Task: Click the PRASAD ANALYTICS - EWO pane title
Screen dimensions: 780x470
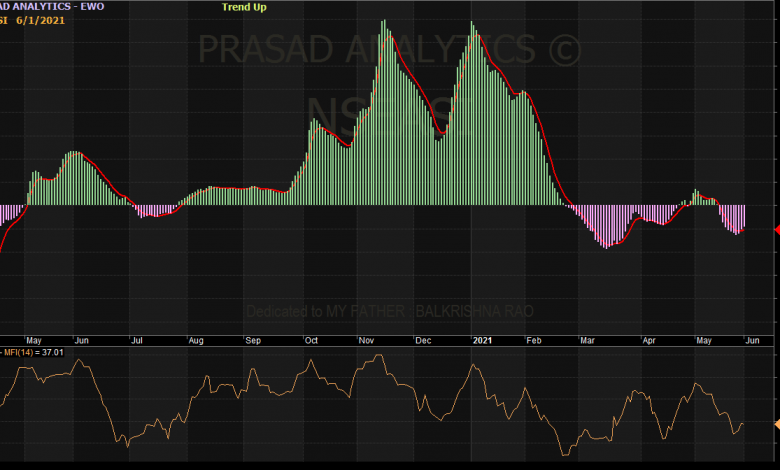Action: (x=51, y=6)
